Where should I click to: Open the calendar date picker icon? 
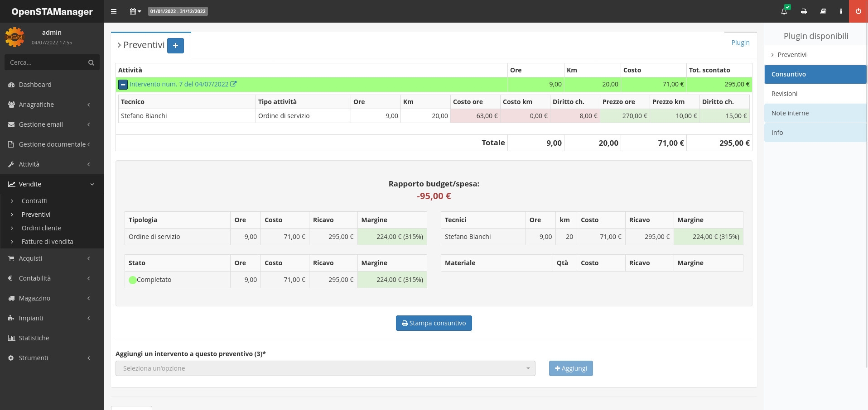(135, 11)
